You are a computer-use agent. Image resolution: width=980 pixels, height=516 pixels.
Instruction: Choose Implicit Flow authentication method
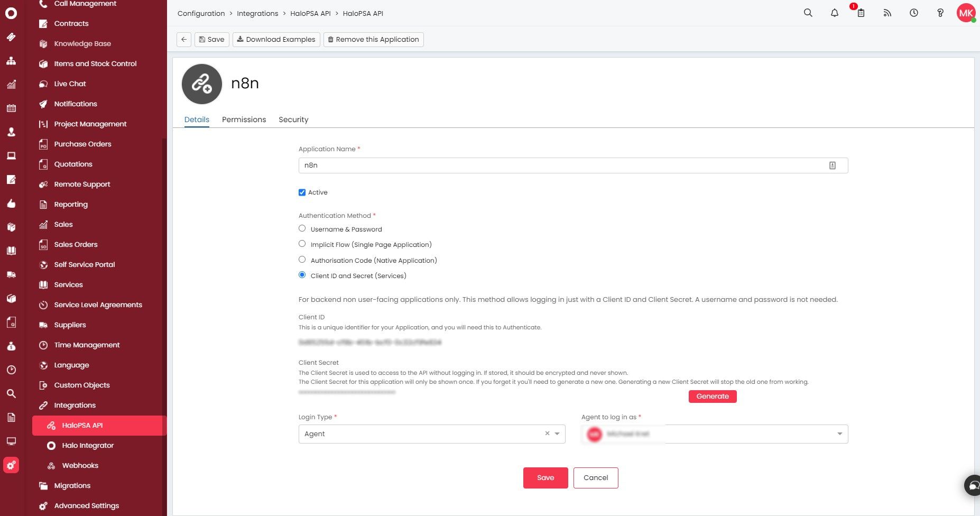point(302,243)
